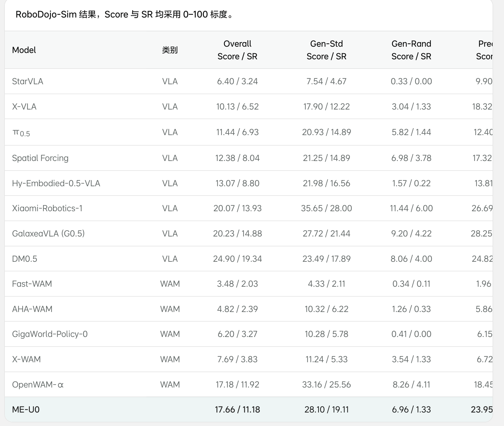
Task: Click Overall value 11.44 / 6.93 for π0.5
Action: 237,132
